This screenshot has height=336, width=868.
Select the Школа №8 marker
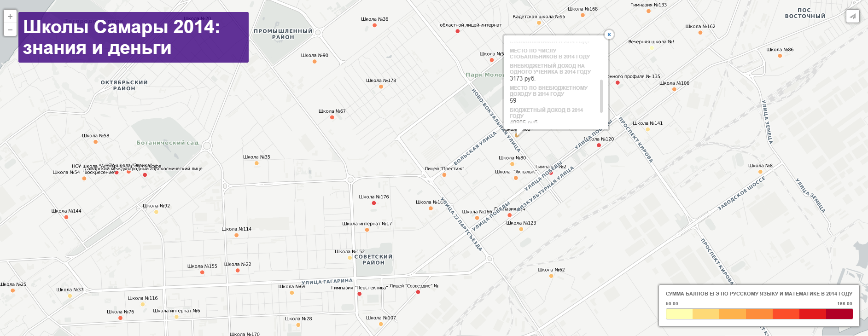coord(761,172)
